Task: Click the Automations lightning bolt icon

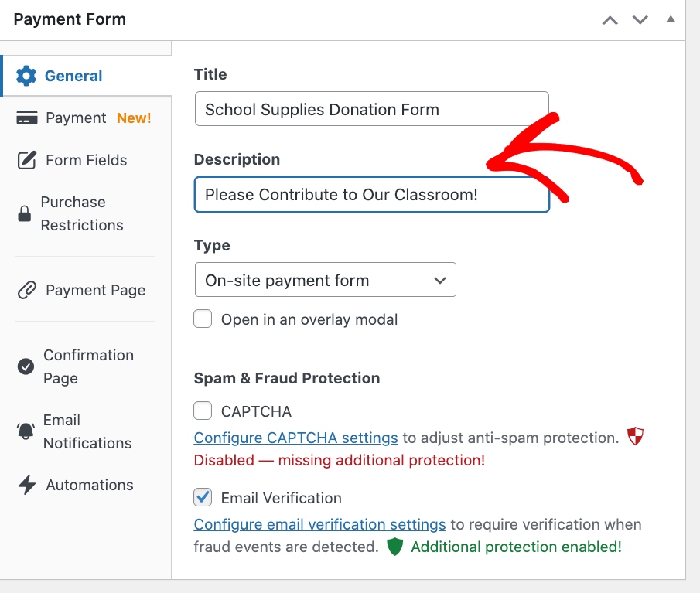Action: 27,486
